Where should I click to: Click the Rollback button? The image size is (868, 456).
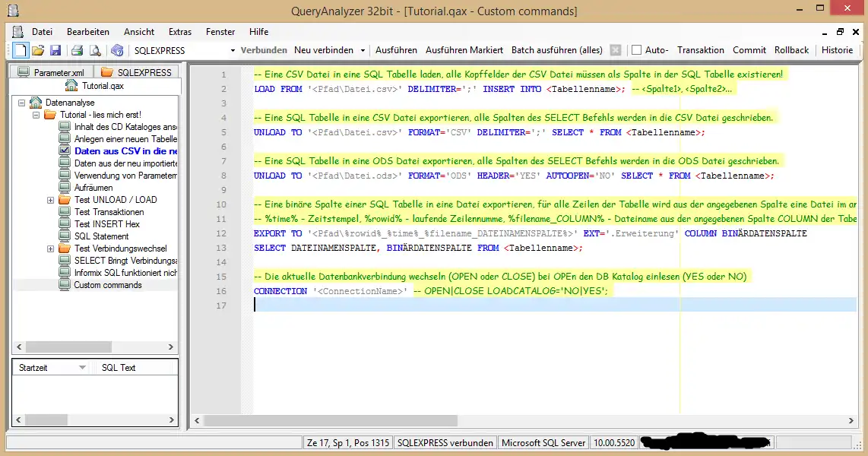[791, 50]
